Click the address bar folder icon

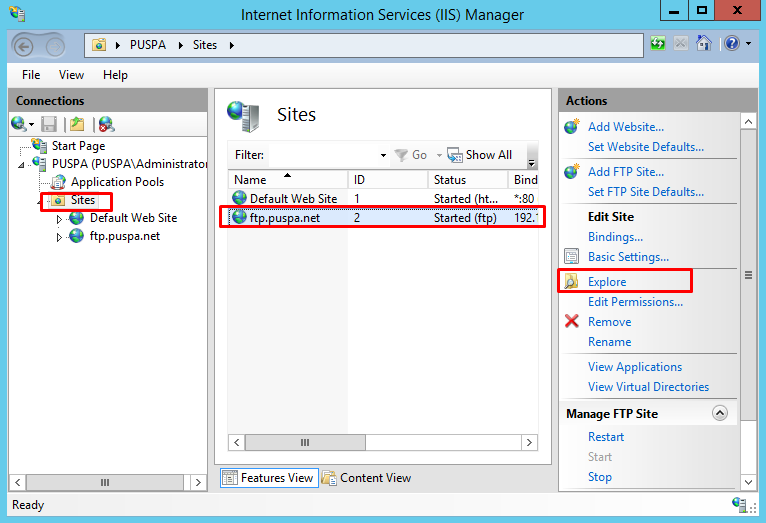(x=99, y=45)
